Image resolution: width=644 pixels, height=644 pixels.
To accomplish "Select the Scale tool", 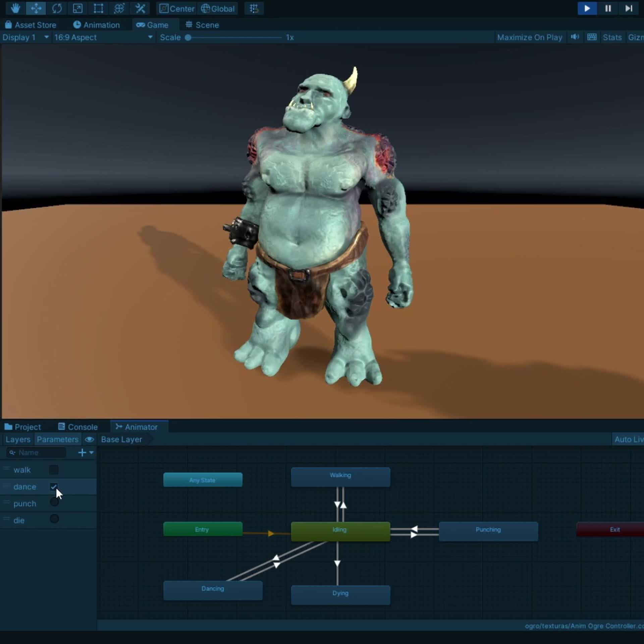I will click(77, 8).
